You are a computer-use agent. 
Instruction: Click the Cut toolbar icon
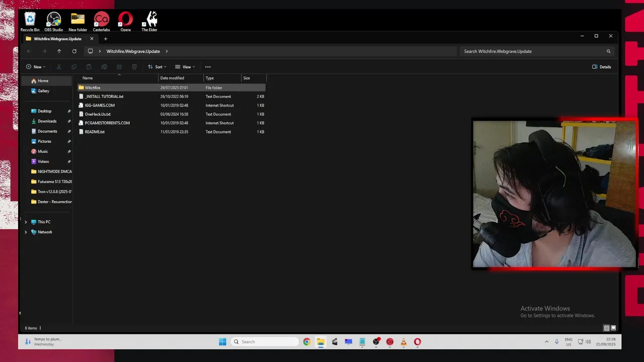[x=59, y=67]
